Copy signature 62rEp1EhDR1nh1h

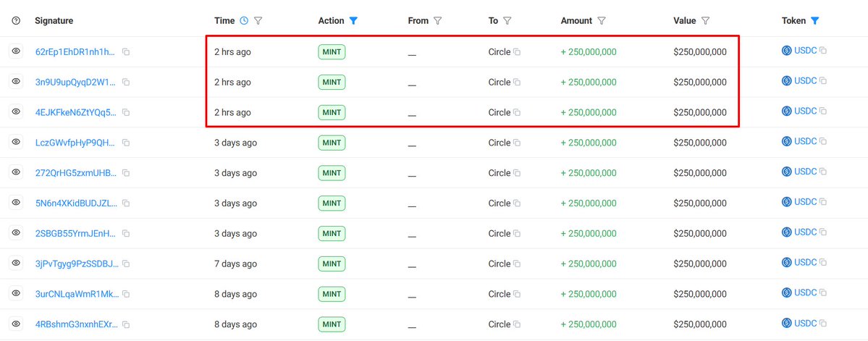[x=126, y=52]
